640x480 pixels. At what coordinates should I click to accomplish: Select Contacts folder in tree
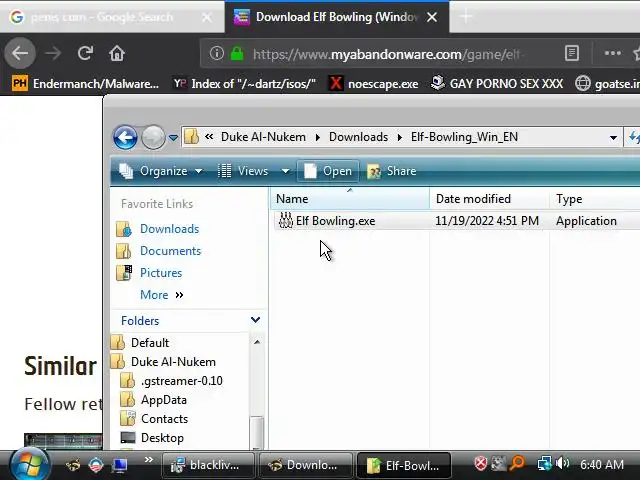[x=164, y=419]
